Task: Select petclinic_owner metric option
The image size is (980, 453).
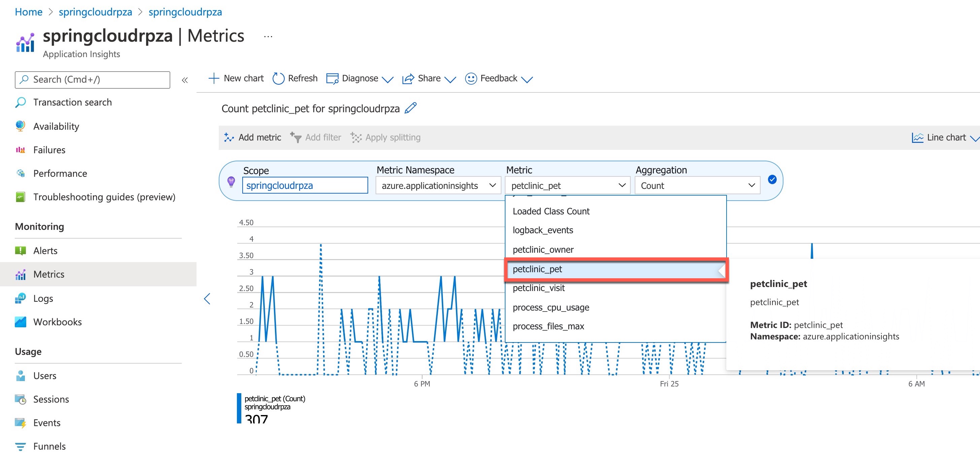Action: click(x=543, y=250)
